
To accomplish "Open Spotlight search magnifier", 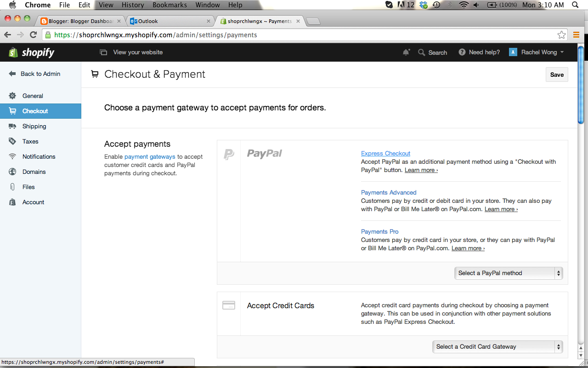I will tap(575, 5).
